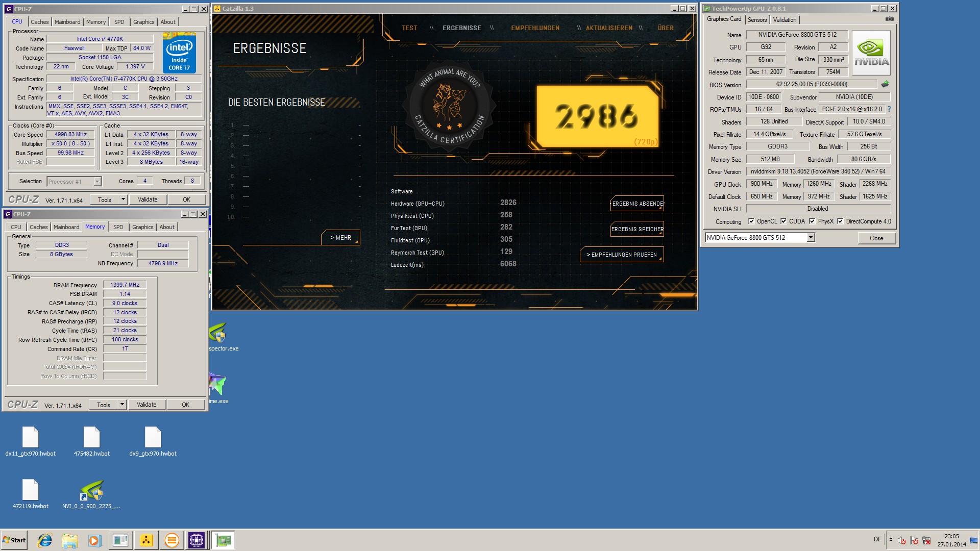Viewport: 980px width, 551px height.
Task: Toggle the OpenCL checkbox in GPU-Z
Action: (x=751, y=221)
